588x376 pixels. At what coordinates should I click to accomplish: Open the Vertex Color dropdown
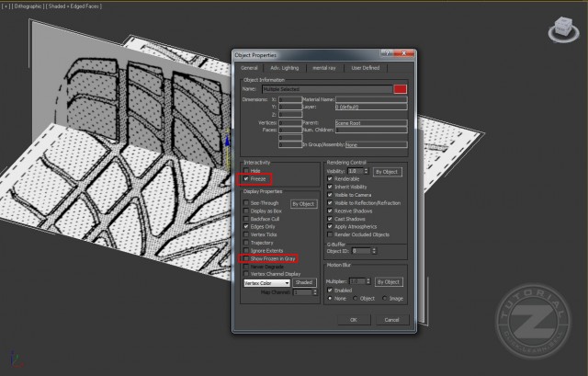coord(267,283)
